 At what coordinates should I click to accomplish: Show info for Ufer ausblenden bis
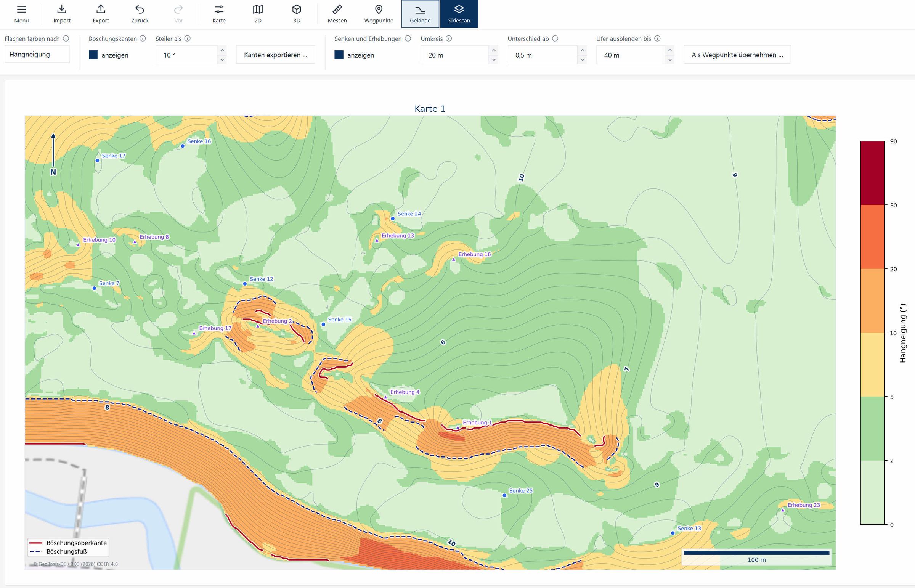[x=657, y=39]
